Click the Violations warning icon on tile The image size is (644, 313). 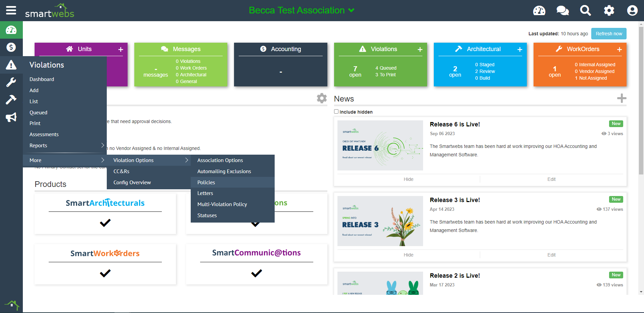(363, 49)
